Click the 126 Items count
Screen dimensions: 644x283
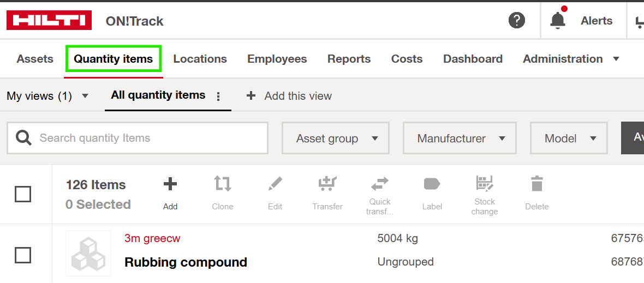[x=96, y=184]
